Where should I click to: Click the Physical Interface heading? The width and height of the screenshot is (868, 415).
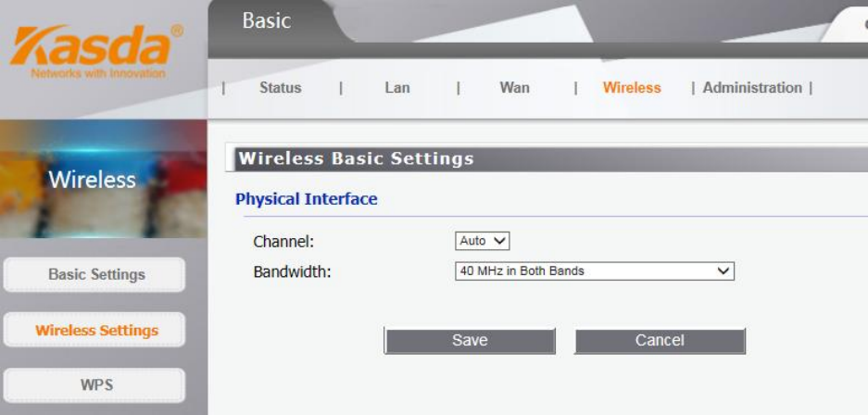pyautogui.click(x=307, y=199)
